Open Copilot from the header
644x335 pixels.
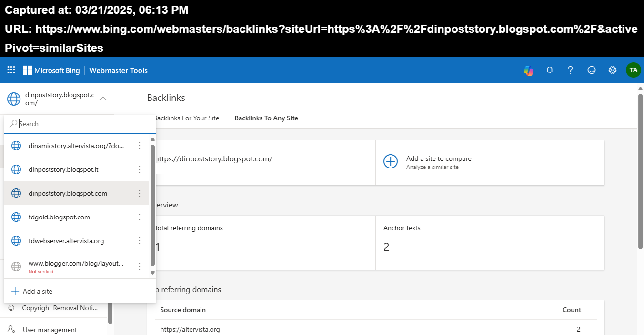tap(529, 70)
